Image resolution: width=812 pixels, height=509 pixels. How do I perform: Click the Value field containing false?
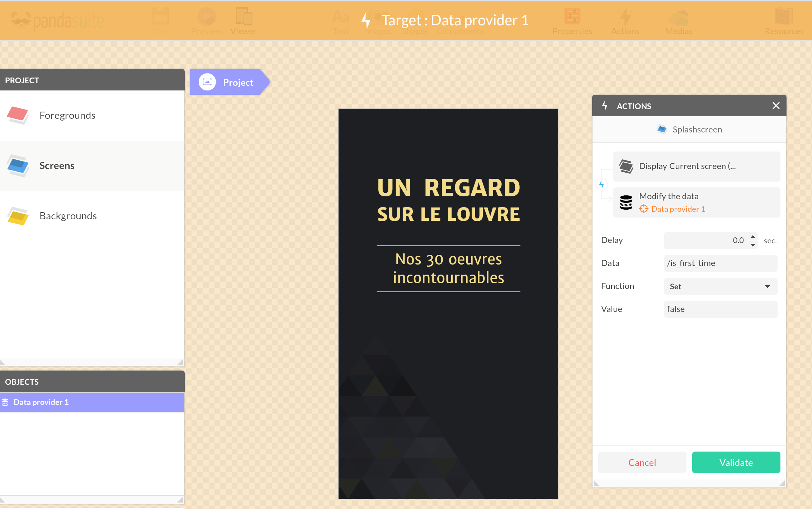721,309
